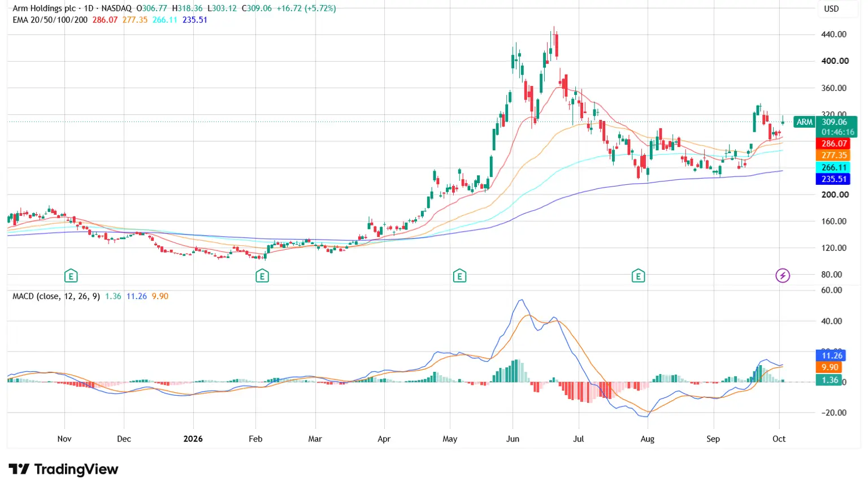This screenshot has width=868, height=490.
Task: Click the −20.00 MACD axis label
Action: coord(834,413)
